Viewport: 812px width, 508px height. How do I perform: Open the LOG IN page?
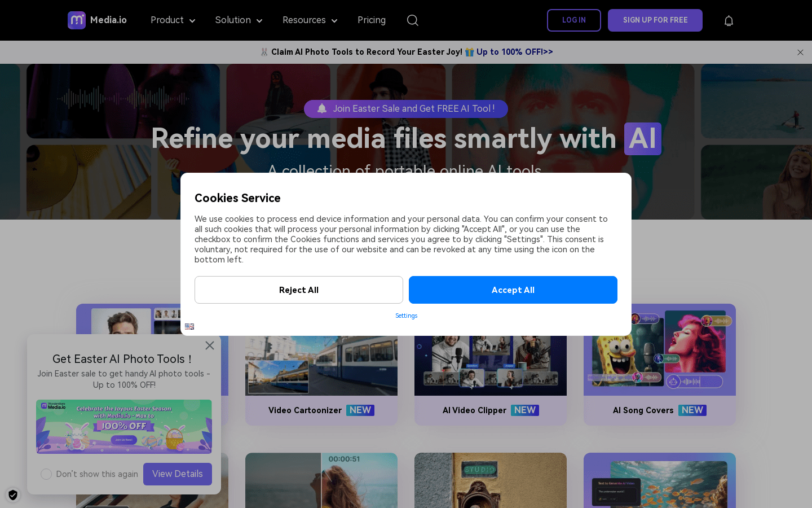(573, 20)
